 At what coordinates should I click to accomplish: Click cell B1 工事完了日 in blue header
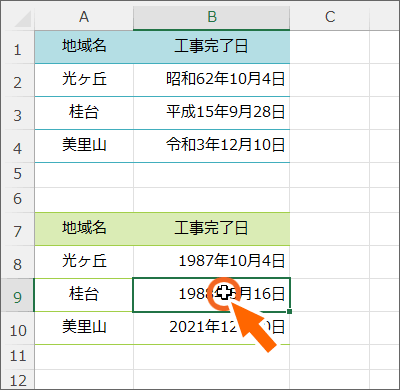click(x=212, y=47)
